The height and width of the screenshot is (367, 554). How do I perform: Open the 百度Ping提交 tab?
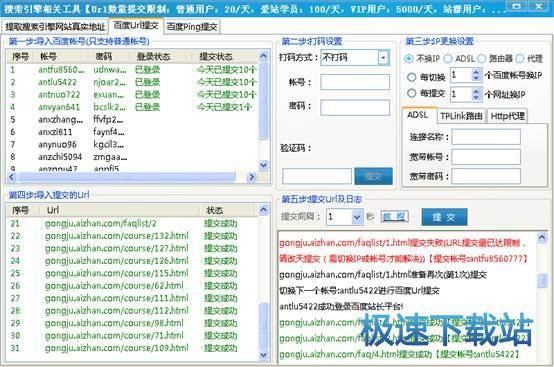192,27
